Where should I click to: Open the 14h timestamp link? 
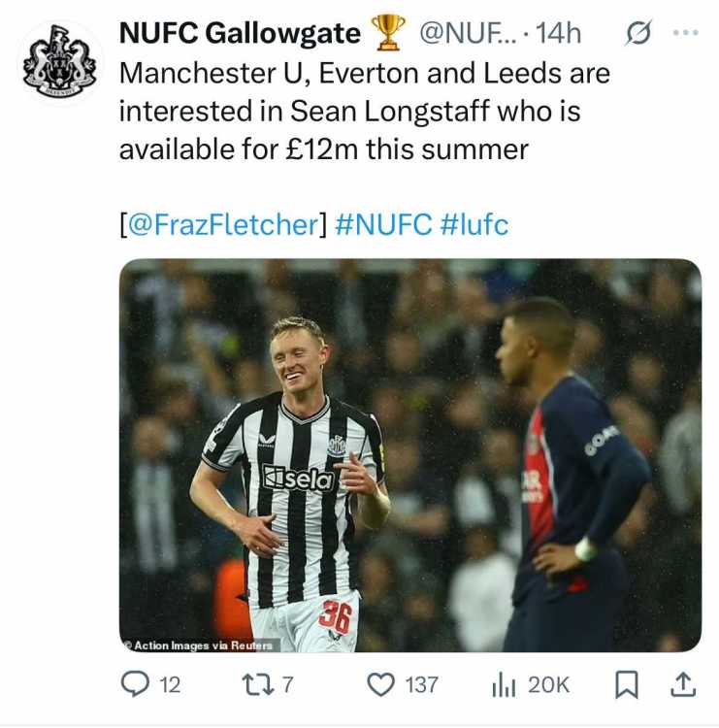tap(558, 33)
